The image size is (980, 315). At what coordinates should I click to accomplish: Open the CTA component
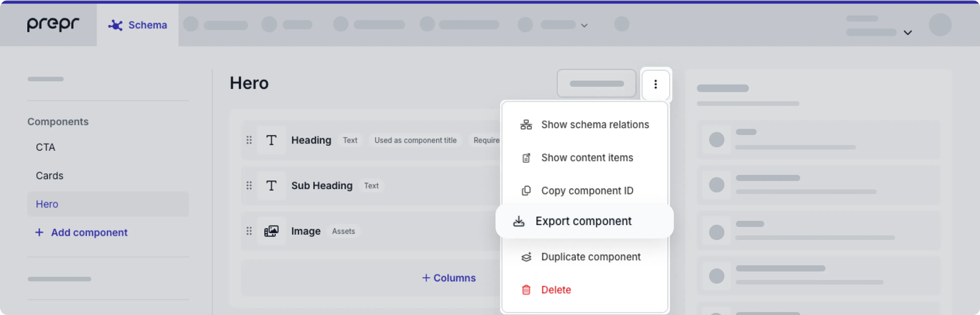(46, 147)
